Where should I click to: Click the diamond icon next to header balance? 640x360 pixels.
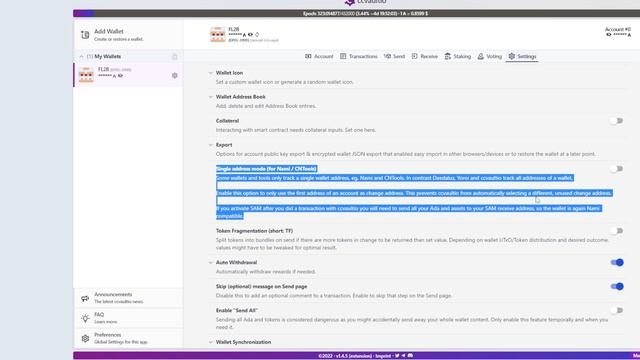(257, 35)
